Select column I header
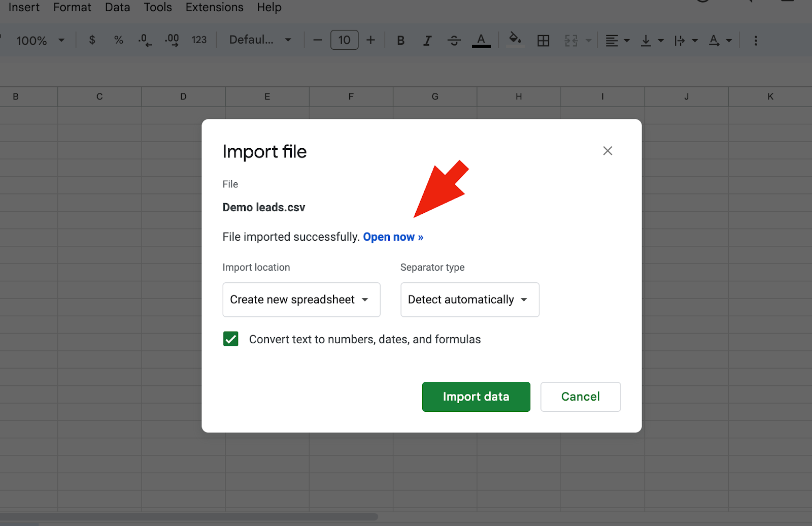The image size is (812, 526). click(x=603, y=96)
